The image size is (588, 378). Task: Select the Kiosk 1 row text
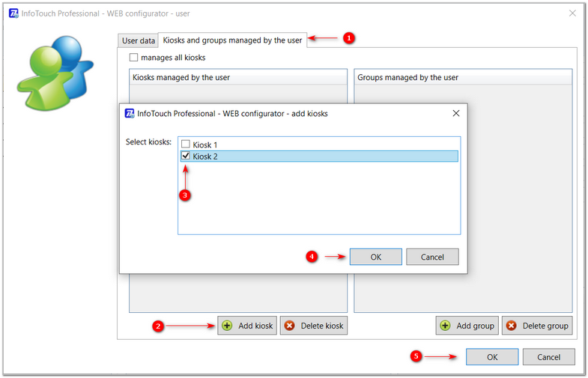[x=204, y=144]
